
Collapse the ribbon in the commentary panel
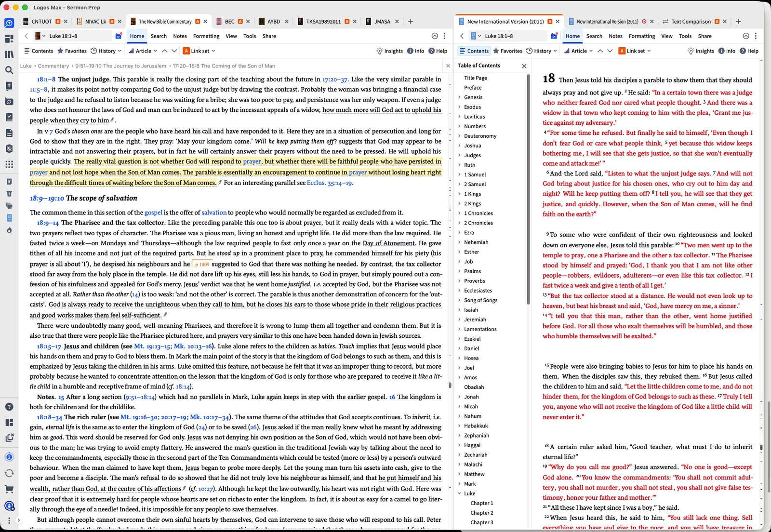tap(435, 36)
